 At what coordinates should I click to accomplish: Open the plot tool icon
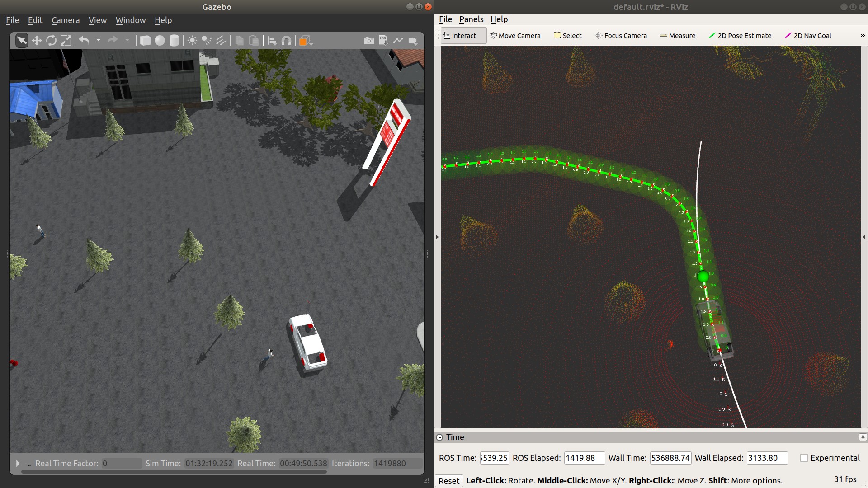398,41
